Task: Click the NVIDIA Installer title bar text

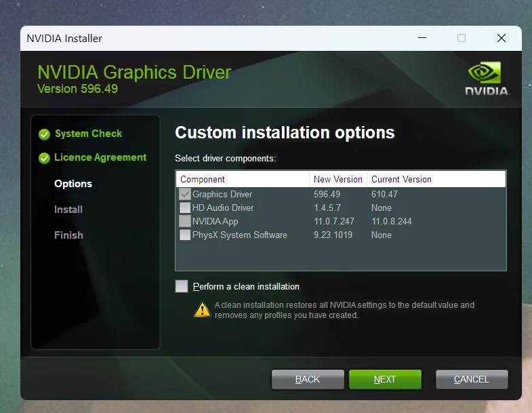Action: pos(64,39)
